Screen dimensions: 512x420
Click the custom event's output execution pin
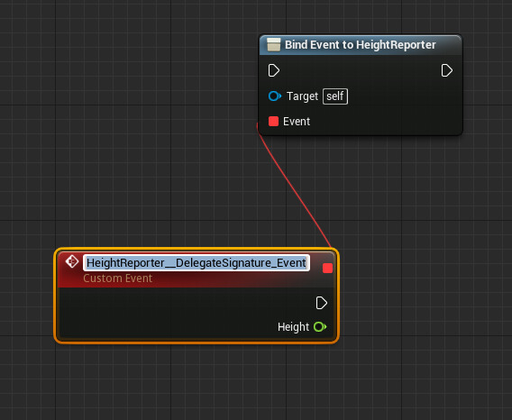[x=321, y=303]
